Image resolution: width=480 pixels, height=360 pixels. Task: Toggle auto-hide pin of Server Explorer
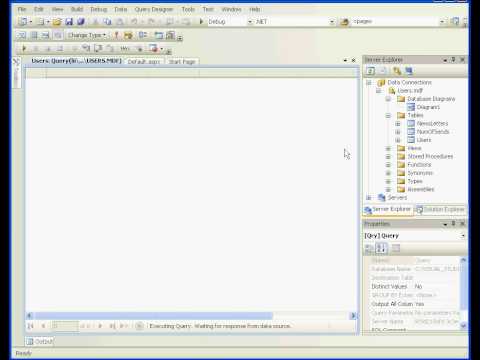tap(453, 60)
